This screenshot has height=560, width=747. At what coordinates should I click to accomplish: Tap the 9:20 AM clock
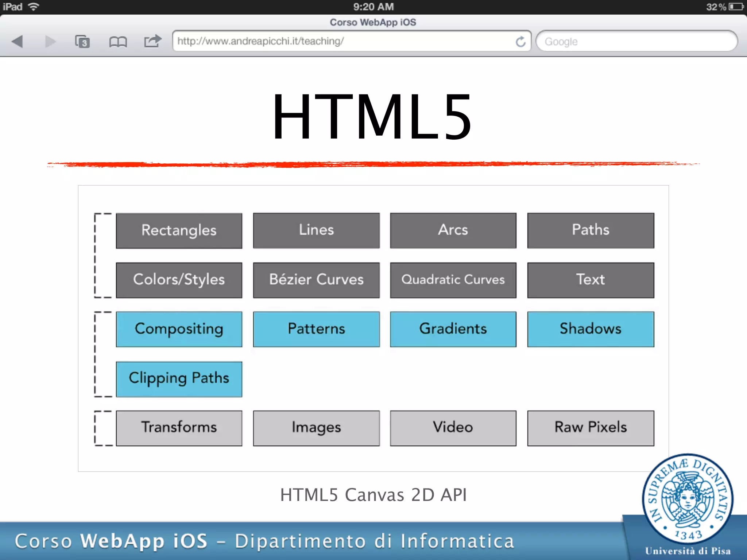point(373,7)
